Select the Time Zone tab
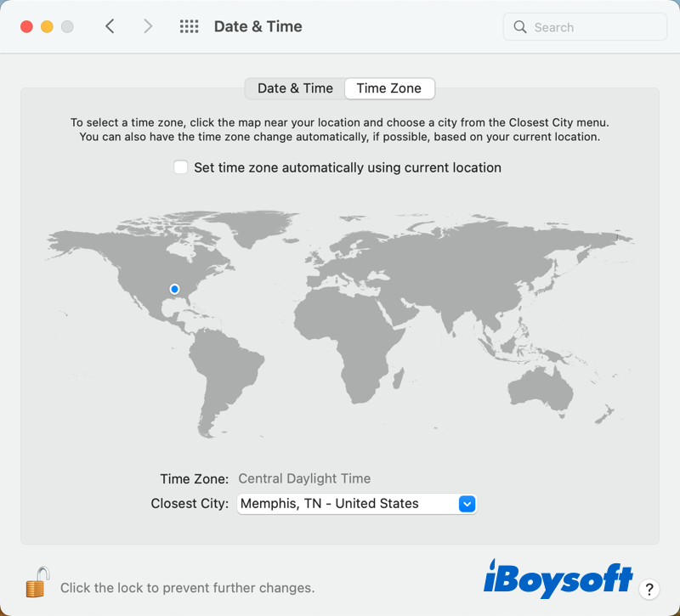Viewport: 680px width, 616px height. point(389,88)
